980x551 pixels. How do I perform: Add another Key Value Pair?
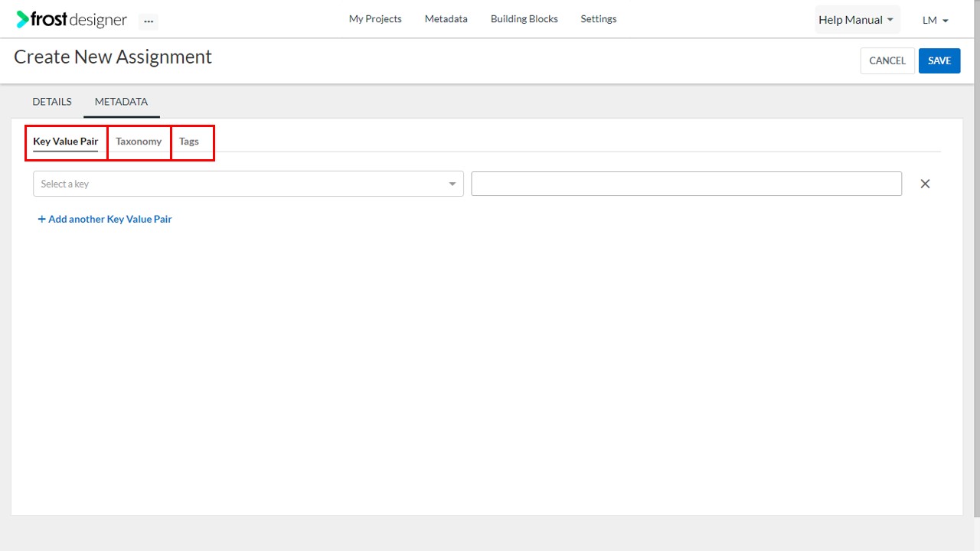(x=105, y=219)
